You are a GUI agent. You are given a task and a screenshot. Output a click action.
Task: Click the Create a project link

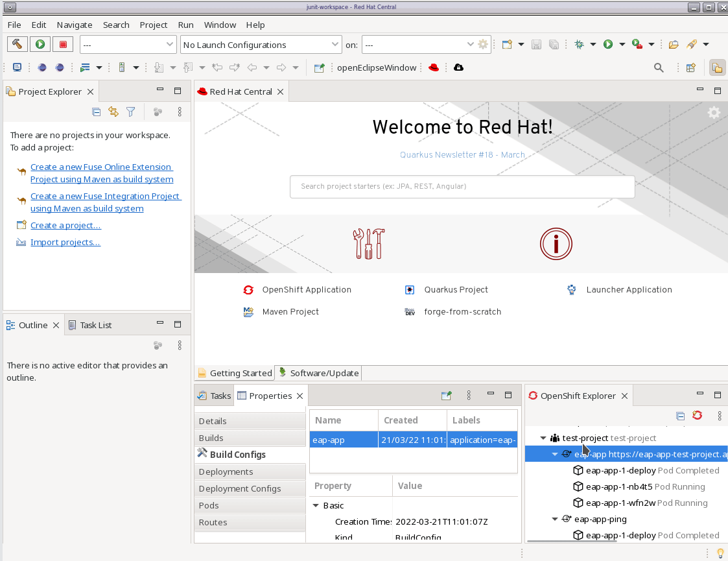coord(65,225)
